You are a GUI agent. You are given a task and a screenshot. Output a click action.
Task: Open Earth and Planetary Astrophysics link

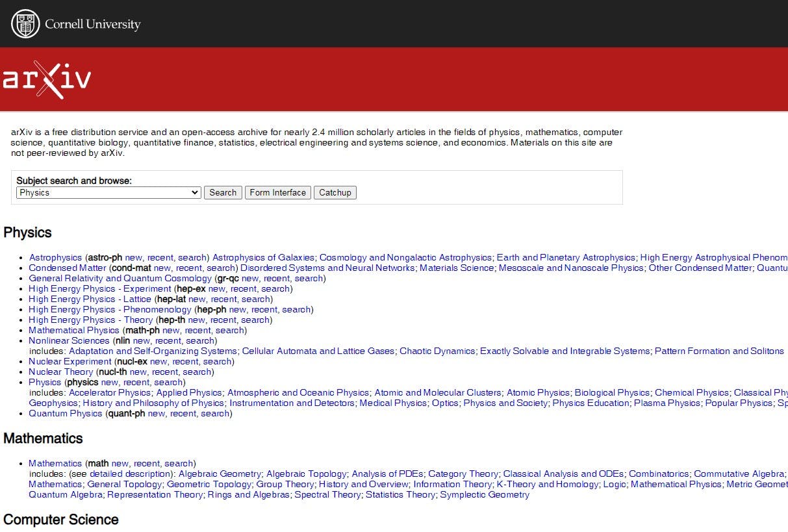click(x=566, y=258)
